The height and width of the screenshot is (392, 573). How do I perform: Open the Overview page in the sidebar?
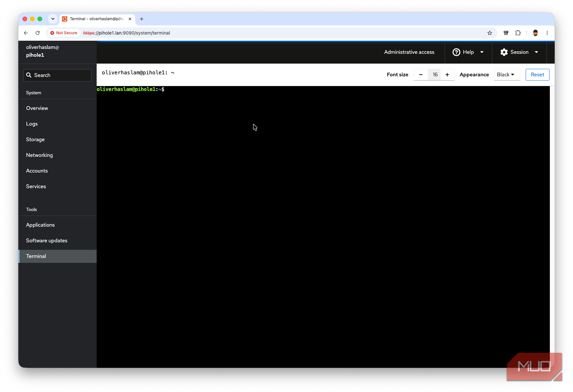point(57,108)
